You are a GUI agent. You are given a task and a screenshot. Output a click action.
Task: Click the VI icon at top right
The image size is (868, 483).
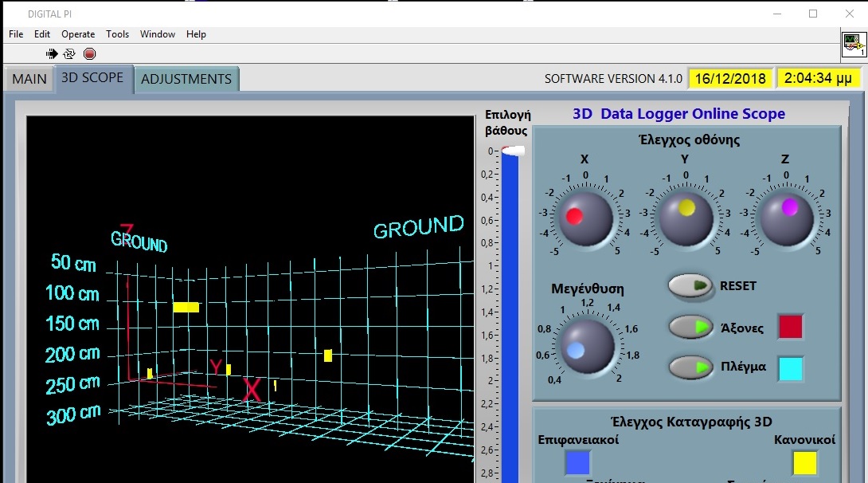click(854, 45)
